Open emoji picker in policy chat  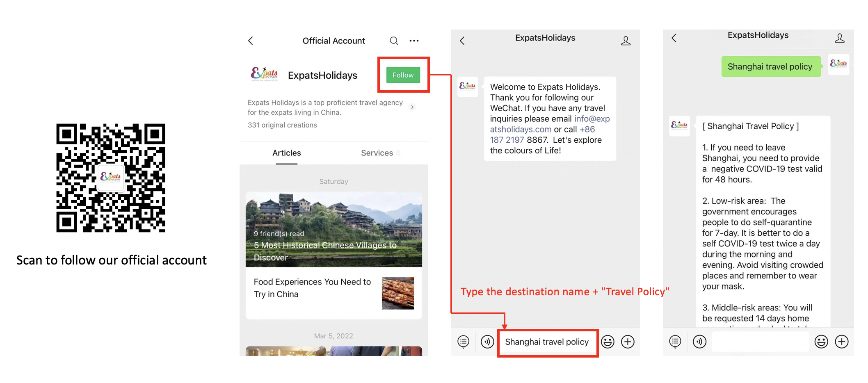click(x=821, y=342)
